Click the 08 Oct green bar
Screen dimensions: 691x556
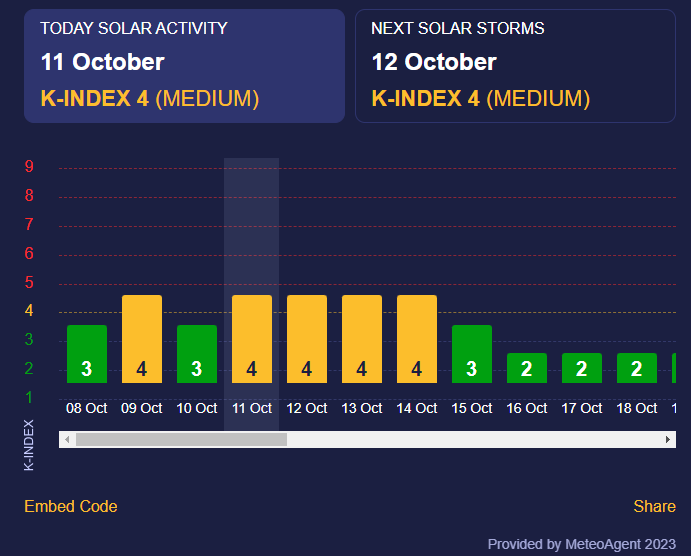(87, 354)
